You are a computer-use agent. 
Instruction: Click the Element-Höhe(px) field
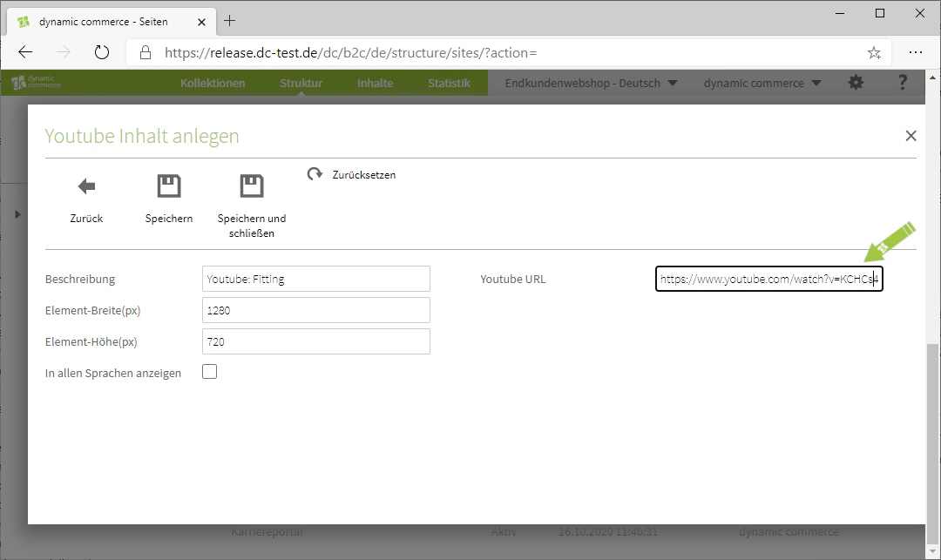coord(315,341)
